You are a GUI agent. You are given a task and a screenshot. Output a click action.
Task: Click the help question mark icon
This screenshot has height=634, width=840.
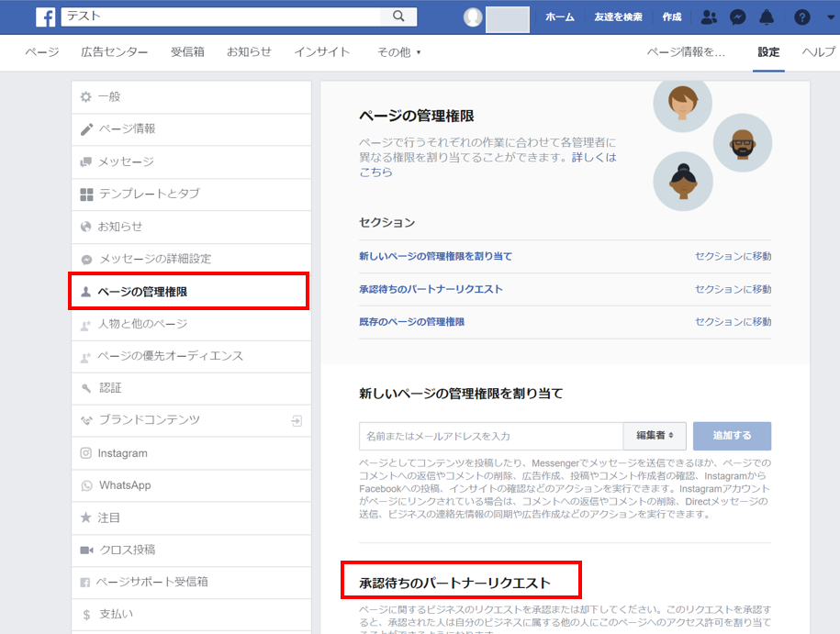tap(802, 17)
